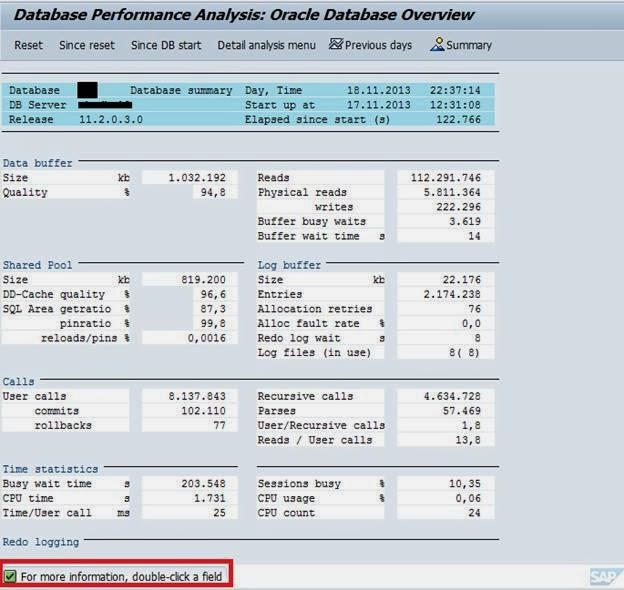Select the CPU time value 1.731
This screenshot has width=624, height=590.
click(210, 498)
